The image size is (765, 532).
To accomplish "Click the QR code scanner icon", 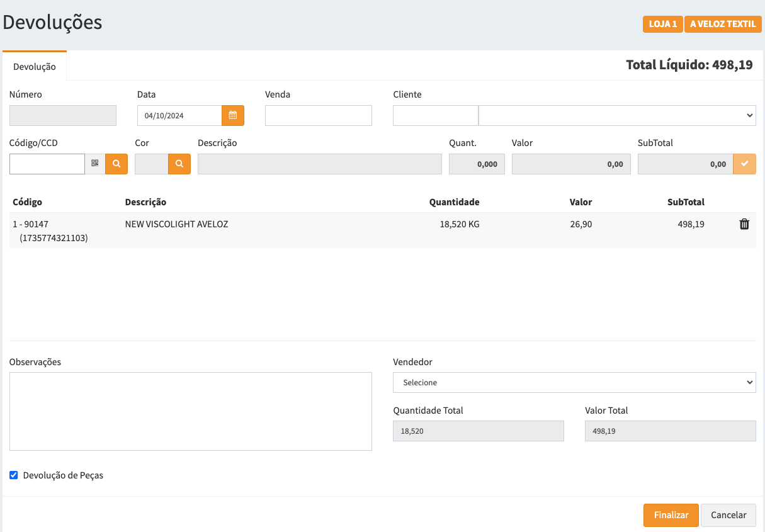I will pyautogui.click(x=95, y=164).
